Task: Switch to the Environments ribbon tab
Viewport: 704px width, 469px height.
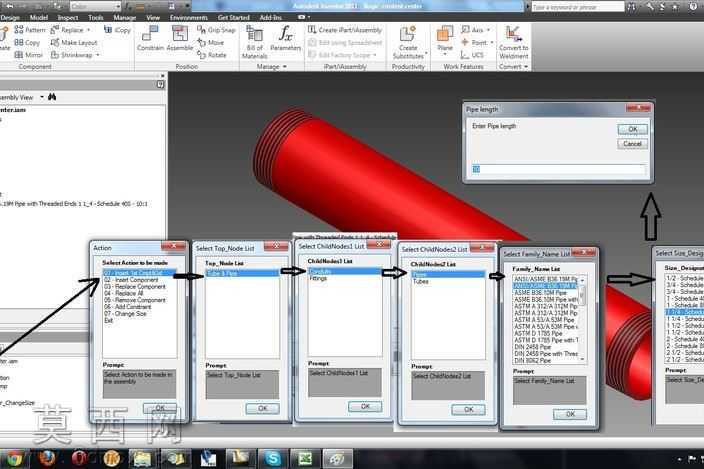Action: (189, 18)
